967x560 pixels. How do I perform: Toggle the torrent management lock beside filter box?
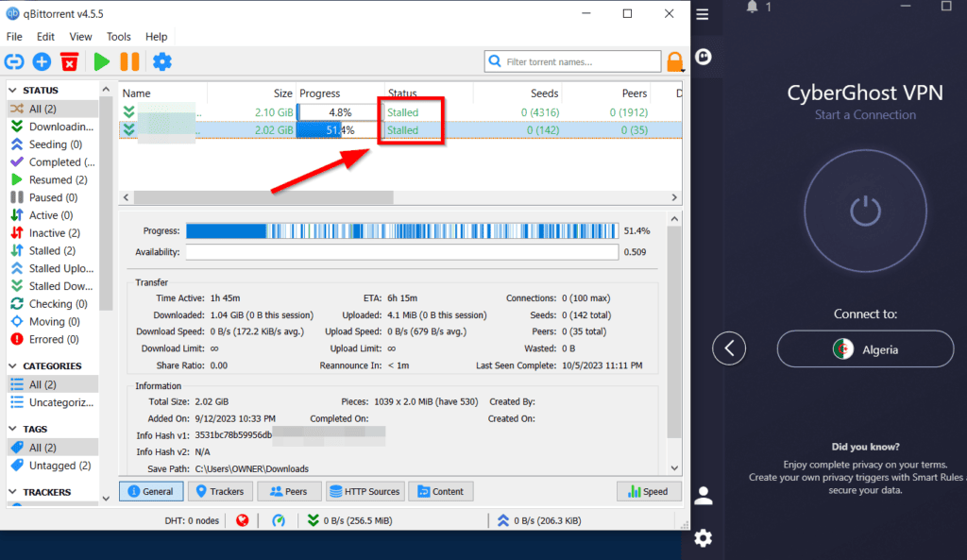pos(676,60)
